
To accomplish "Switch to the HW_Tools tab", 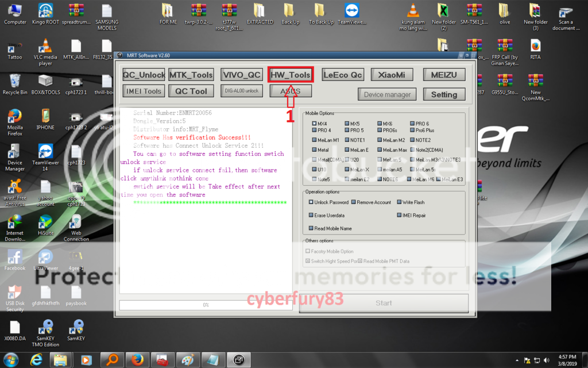I will pos(291,75).
